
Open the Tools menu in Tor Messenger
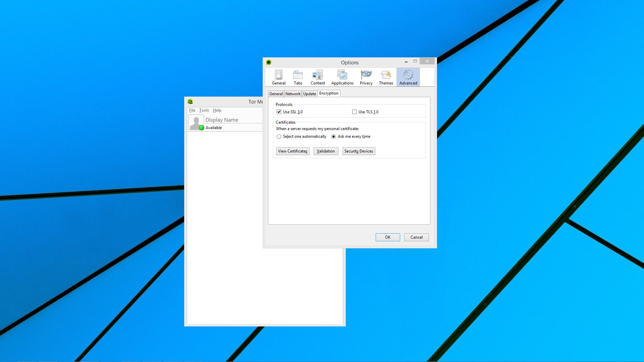coord(204,110)
